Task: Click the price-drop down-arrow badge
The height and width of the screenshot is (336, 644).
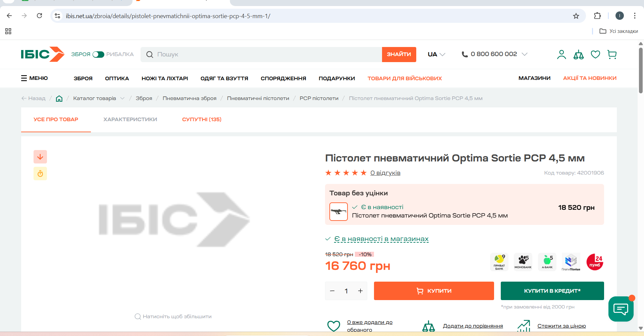Action: coord(40,157)
